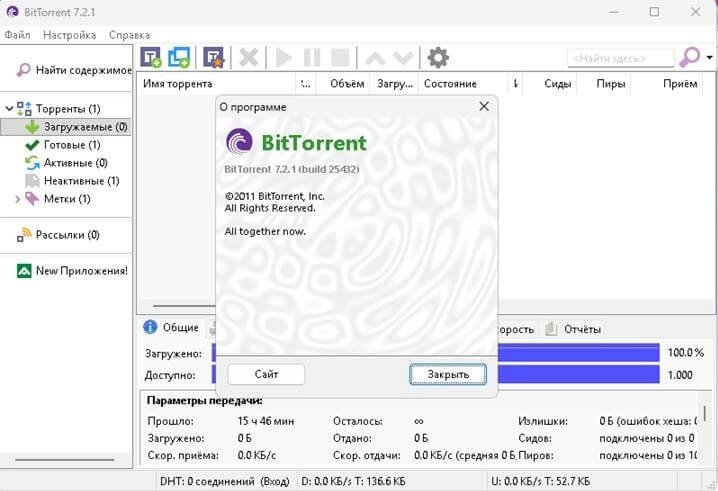Click the Загружено progress bar
Viewport: 718px width, 491px height.
(578, 353)
